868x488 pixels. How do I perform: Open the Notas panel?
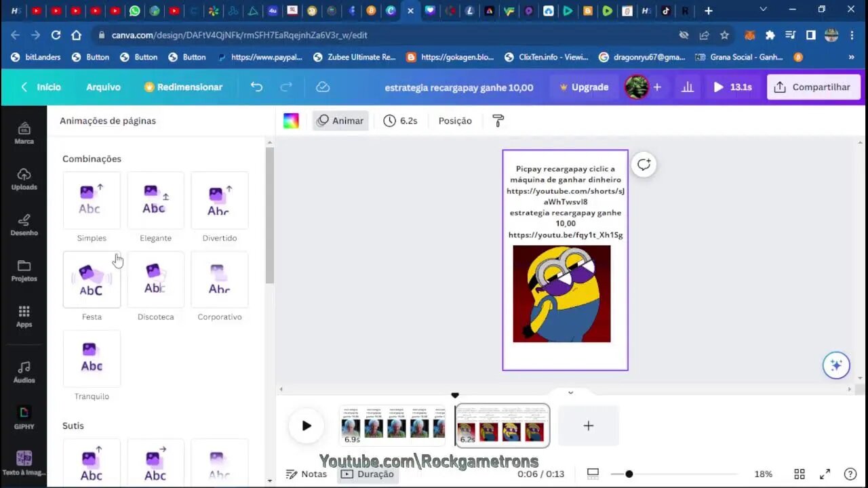[x=307, y=474]
